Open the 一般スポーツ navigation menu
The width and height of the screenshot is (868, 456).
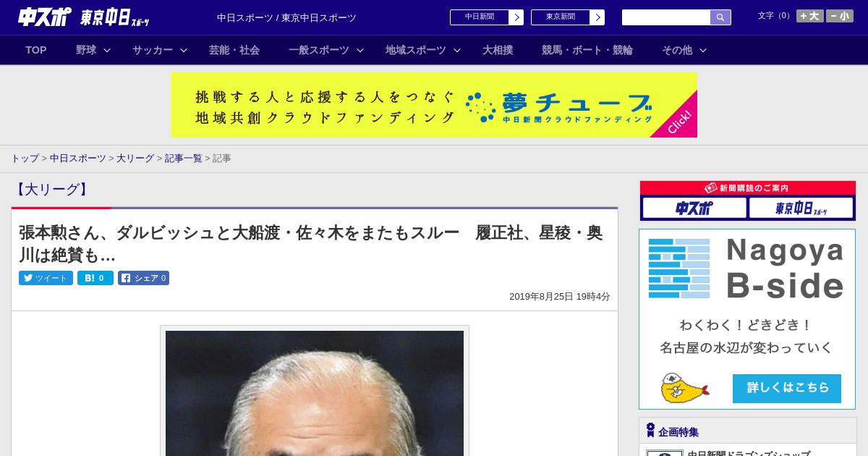point(319,50)
